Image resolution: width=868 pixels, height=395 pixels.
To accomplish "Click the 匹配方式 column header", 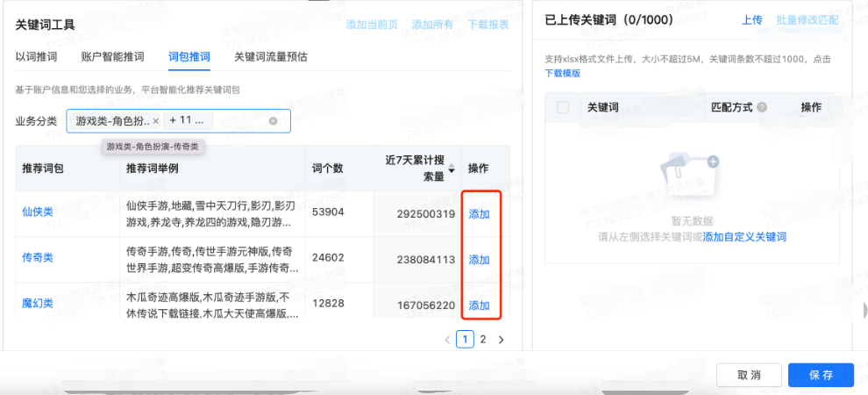I will click(732, 107).
